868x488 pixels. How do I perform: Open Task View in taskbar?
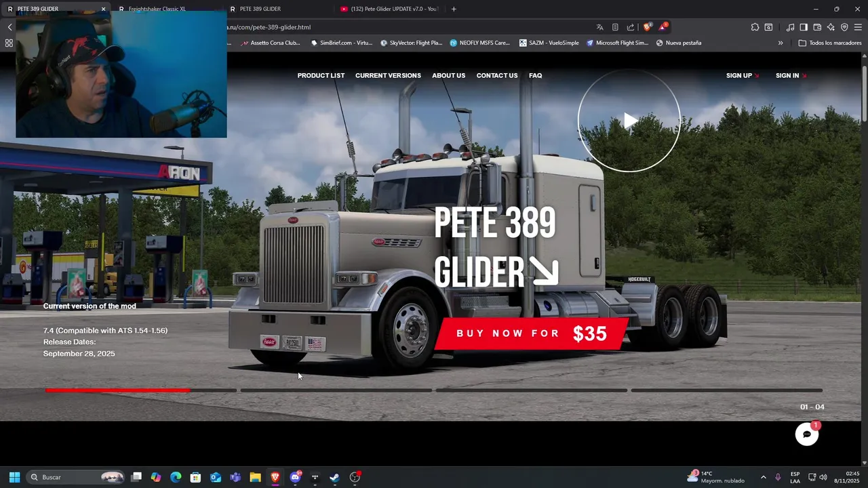coord(136,477)
